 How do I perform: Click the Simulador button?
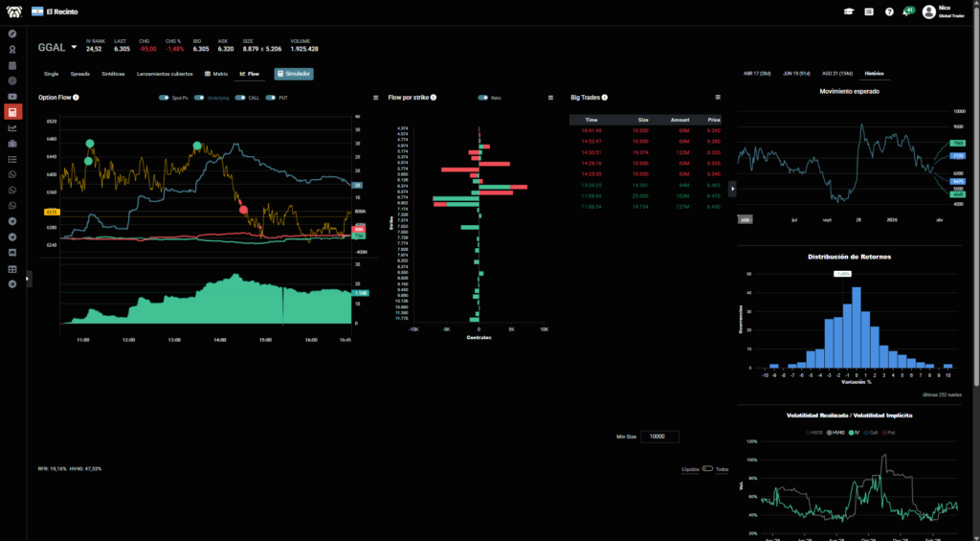click(294, 73)
